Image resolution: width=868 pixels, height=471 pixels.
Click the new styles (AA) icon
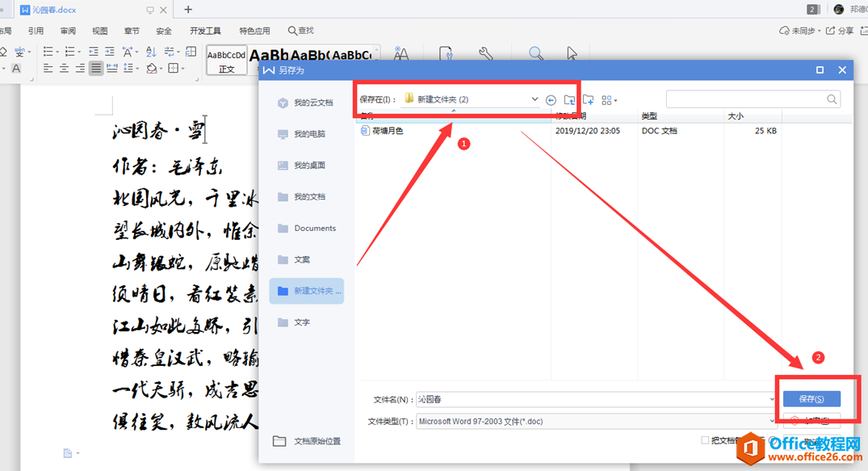coord(400,53)
